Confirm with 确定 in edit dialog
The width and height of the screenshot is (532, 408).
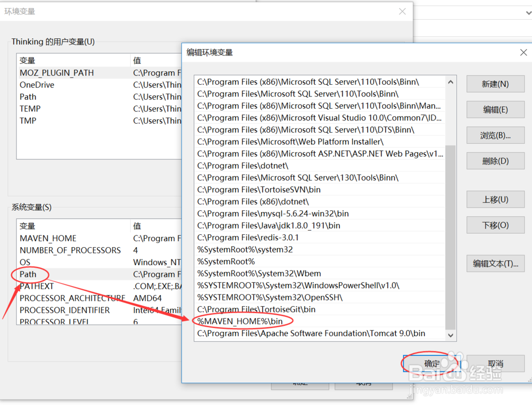click(x=431, y=363)
